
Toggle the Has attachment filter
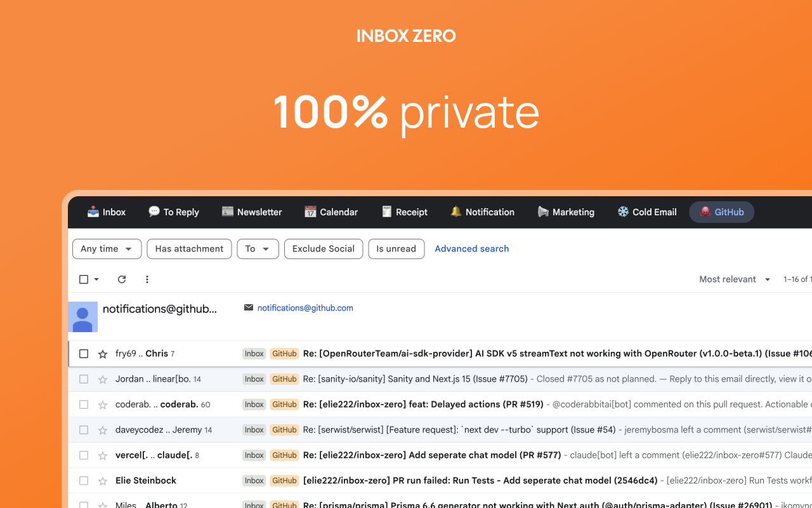pos(189,249)
